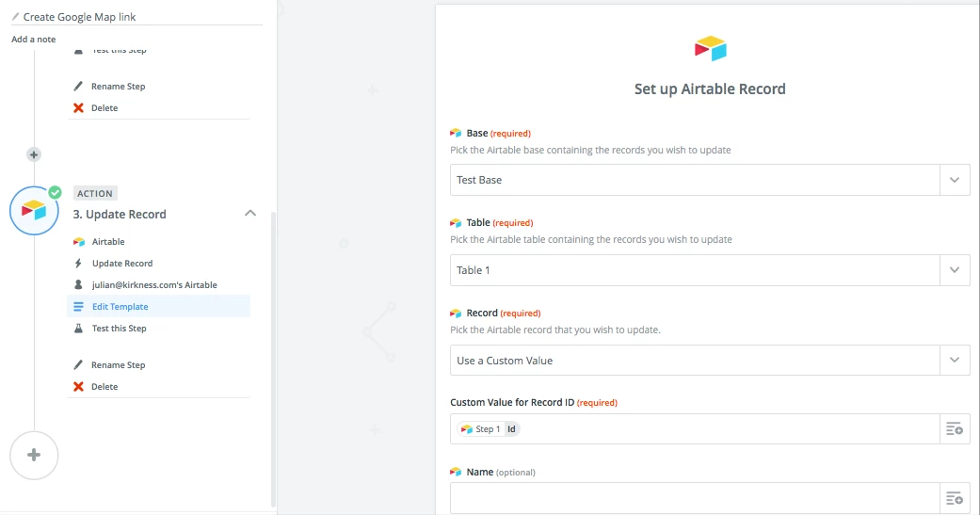Open insert-field icon beside Name field

pyautogui.click(x=955, y=498)
